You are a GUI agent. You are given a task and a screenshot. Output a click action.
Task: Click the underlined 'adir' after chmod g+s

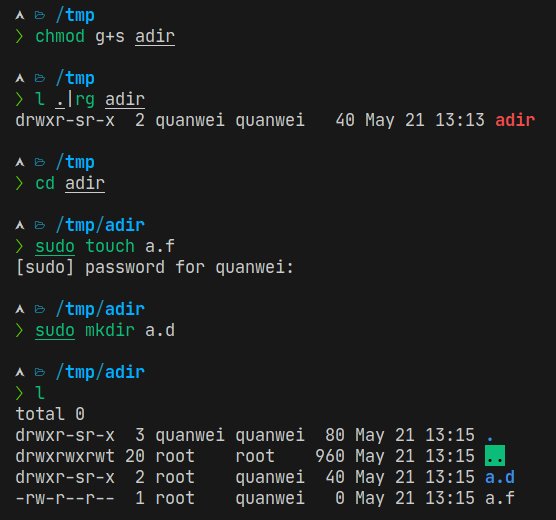coord(155,37)
